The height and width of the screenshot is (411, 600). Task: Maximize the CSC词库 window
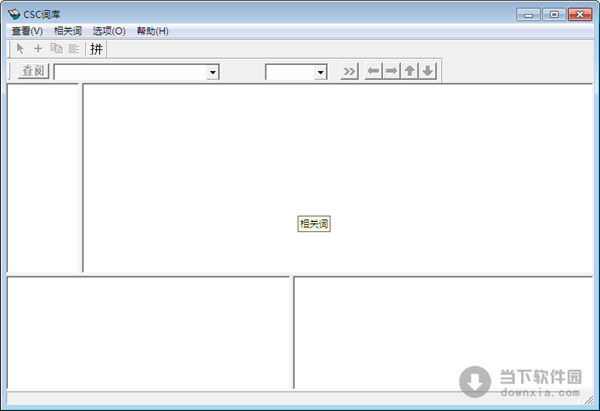click(554, 15)
